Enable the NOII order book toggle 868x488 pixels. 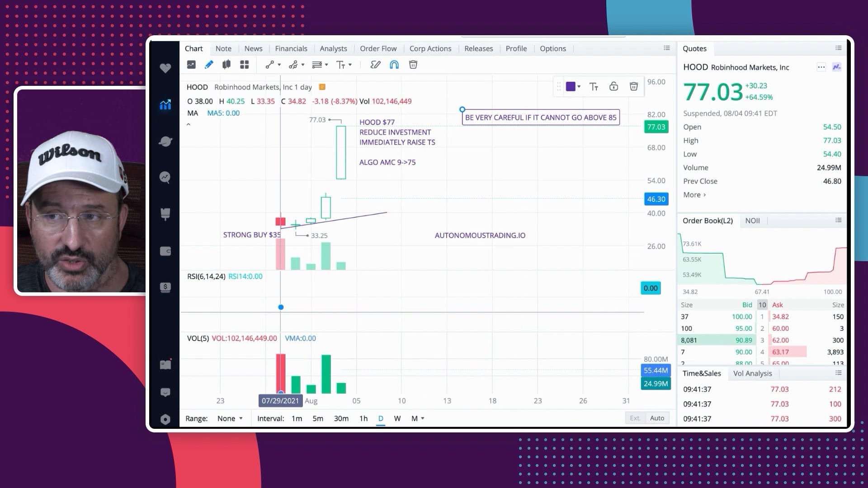click(x=752, y=221)
